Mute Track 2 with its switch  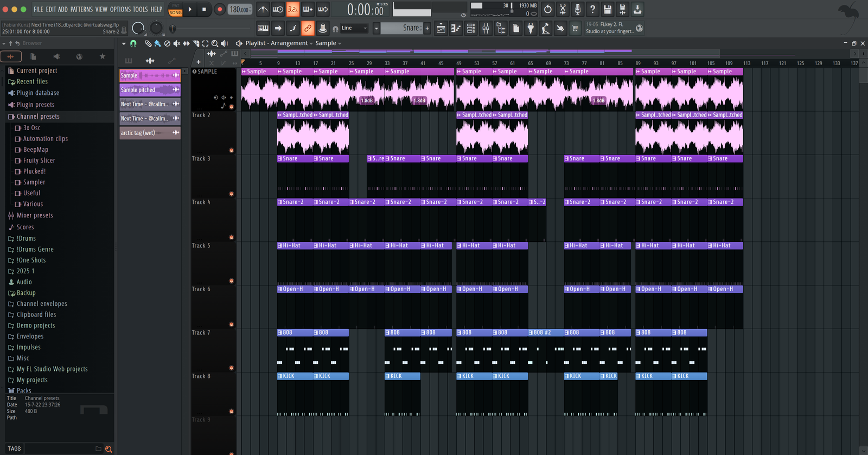(232, 150)
